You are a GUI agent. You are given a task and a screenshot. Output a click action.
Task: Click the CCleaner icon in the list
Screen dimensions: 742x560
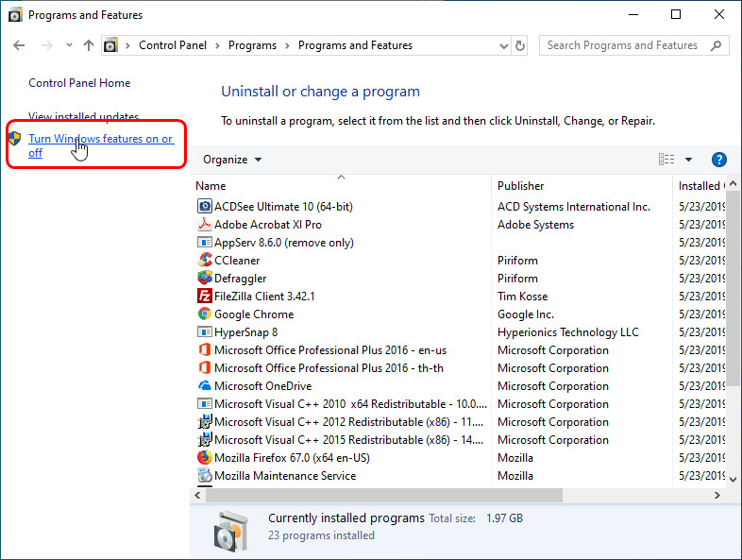click(x=205, y=261)
